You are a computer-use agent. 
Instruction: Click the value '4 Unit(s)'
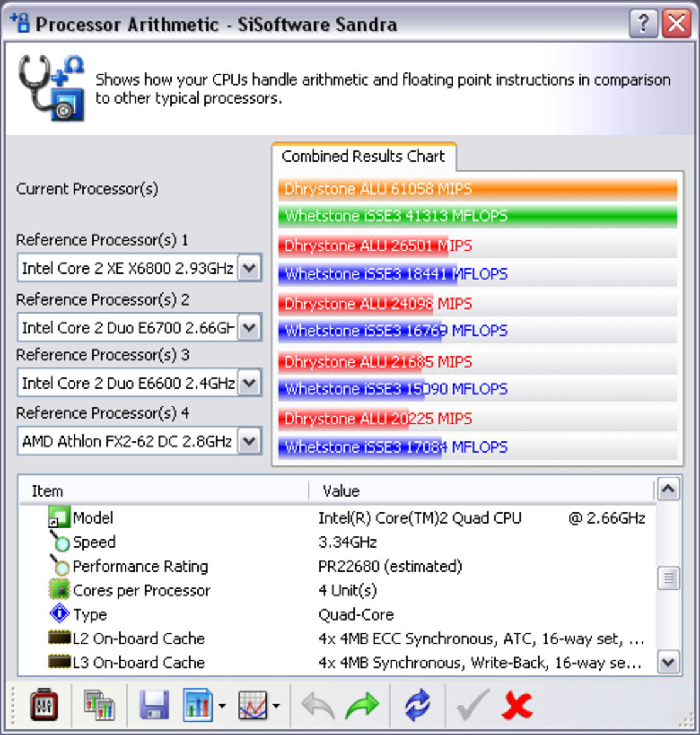tap(347, 590)
